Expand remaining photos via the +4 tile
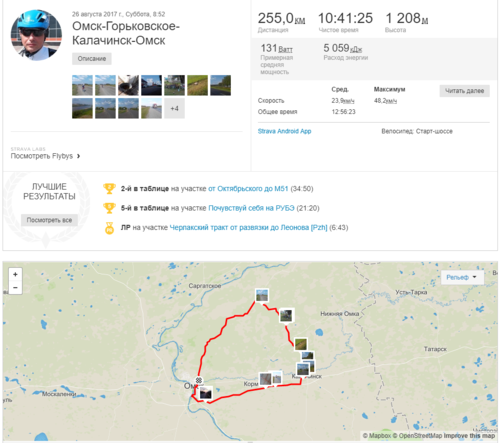This screenshot has height=443, width=500. click(174, 108)
